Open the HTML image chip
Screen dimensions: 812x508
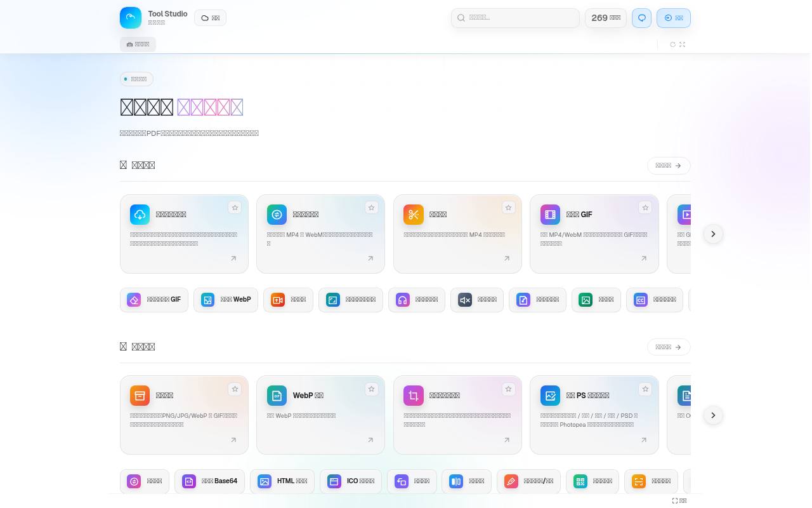pyautogui.click(x=282, y=481)
